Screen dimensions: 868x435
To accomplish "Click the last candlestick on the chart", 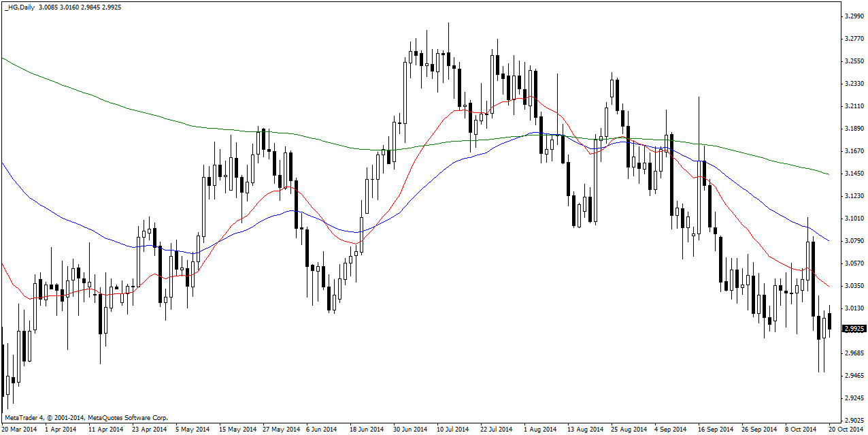I will [829, 322].
